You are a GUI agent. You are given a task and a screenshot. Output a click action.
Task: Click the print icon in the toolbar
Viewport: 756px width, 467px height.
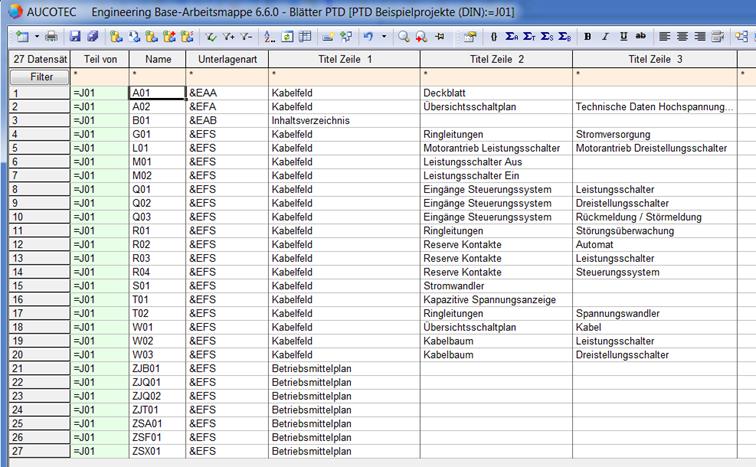click(51, 37)
